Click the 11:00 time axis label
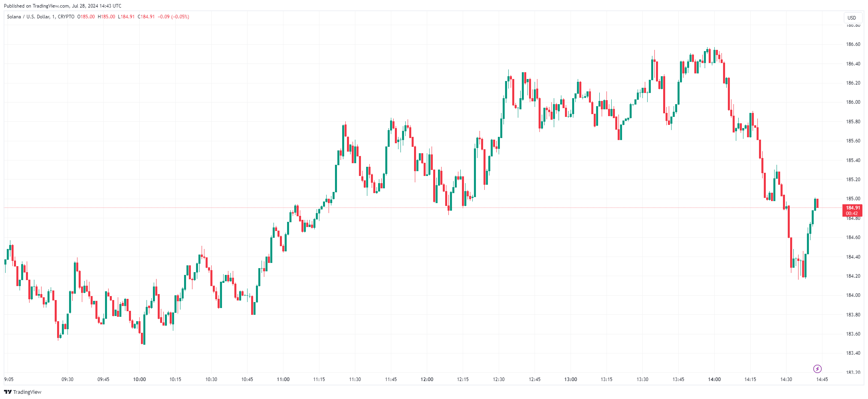Viewport: 868px width, 399px height. point(283,379)
